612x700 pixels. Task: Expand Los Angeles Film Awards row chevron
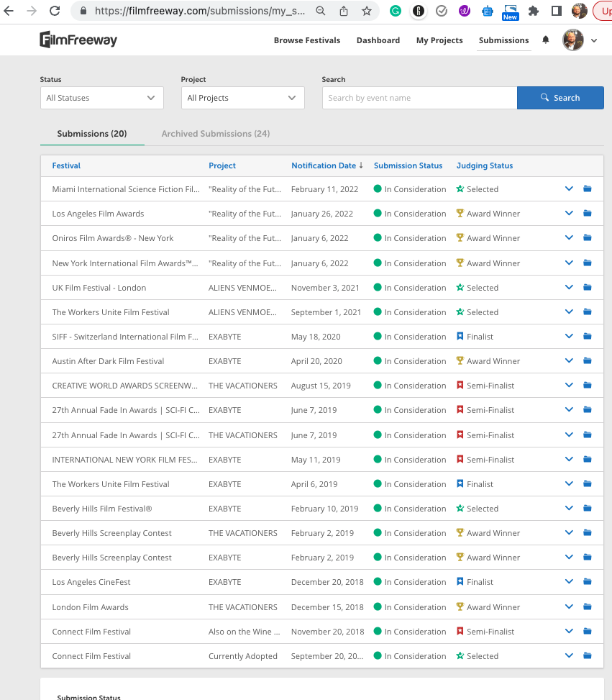point(569,214)
